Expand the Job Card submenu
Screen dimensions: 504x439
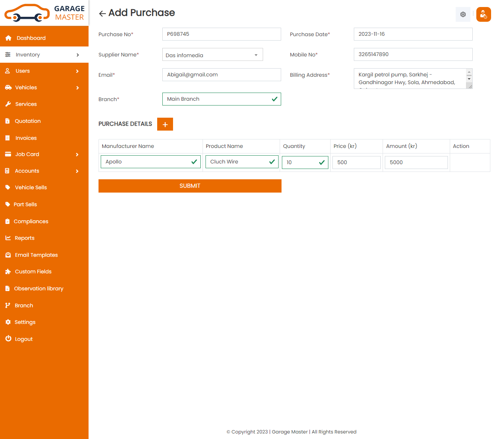pyautogui.click(x=77, y=155)
